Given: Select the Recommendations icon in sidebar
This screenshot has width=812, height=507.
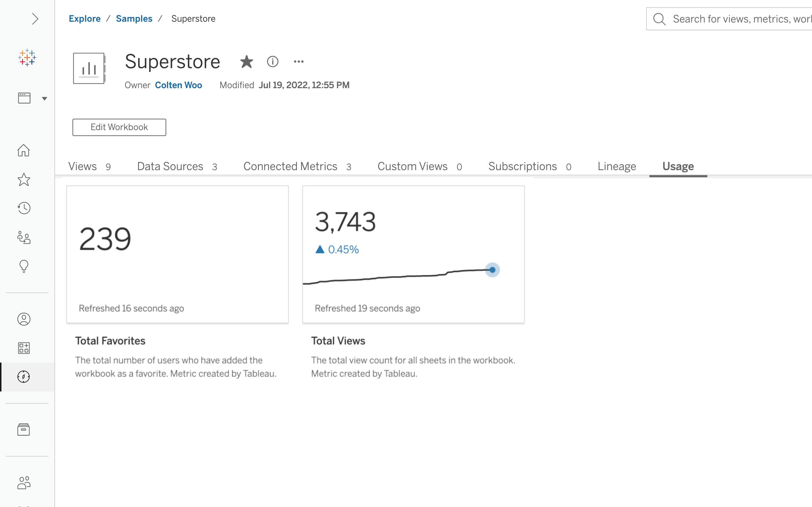Looking at the screenshot, I should tap(23, 266).
